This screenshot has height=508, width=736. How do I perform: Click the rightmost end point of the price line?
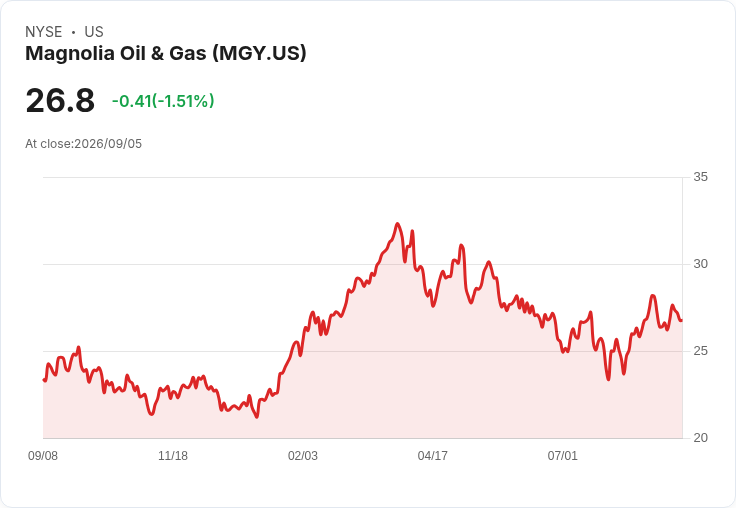point(682,320)
